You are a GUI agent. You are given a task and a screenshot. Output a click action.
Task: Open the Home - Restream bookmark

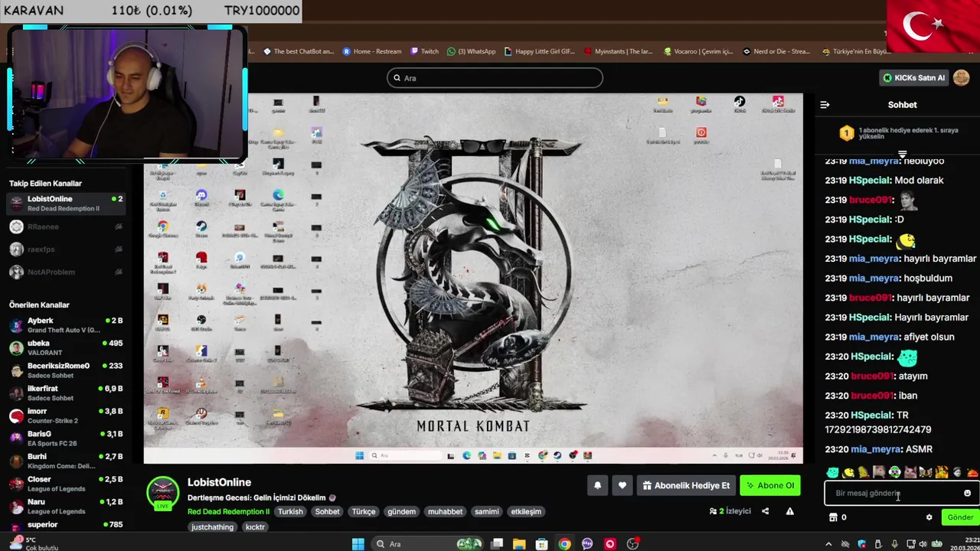[x=372, y=51]
